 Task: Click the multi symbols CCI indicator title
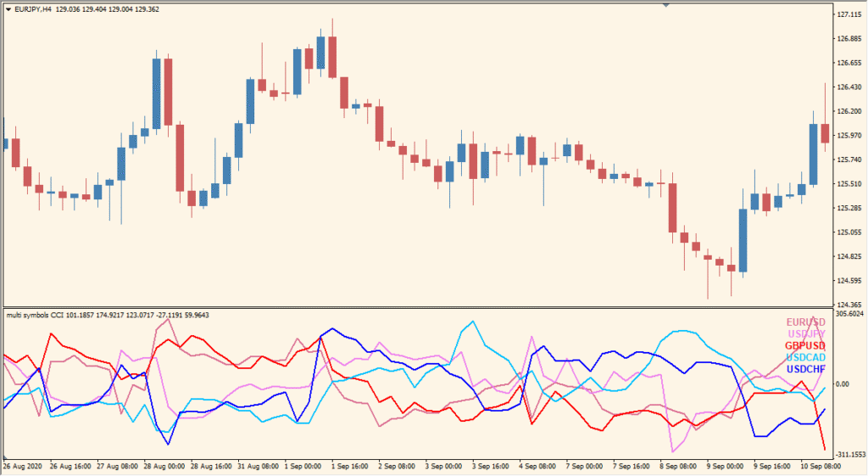click(35, 316)
